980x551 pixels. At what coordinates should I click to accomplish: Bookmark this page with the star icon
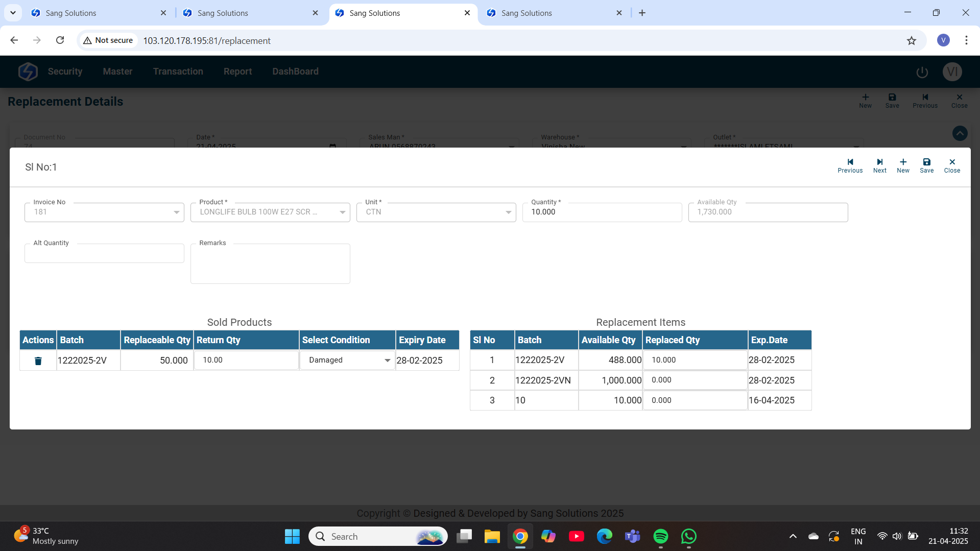tap(912, 41)
